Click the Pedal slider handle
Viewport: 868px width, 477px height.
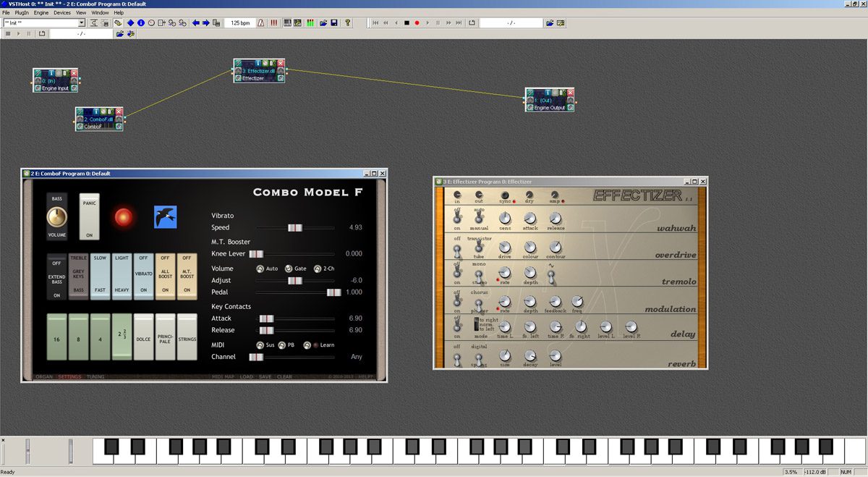click(x=333, y=292)
